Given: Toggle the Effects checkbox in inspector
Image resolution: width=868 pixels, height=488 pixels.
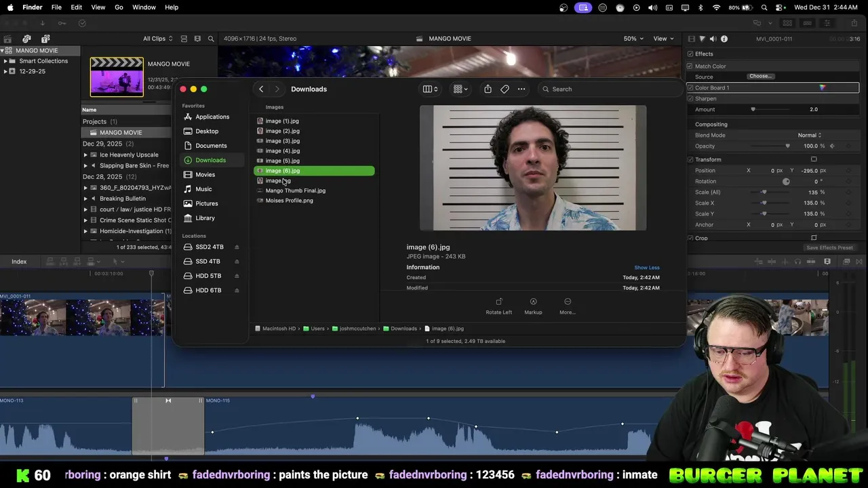Looking at the screenshot, I should point(690,54).
